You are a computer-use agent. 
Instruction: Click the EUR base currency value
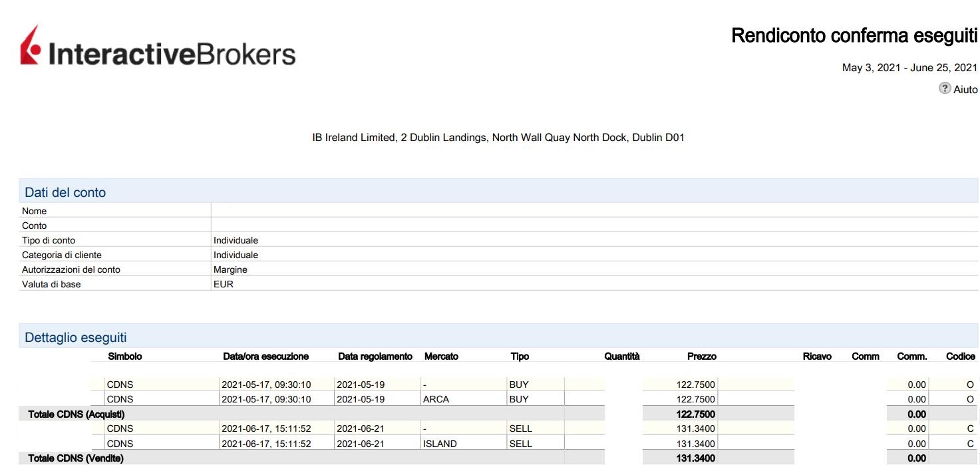(x=224, y=284)
